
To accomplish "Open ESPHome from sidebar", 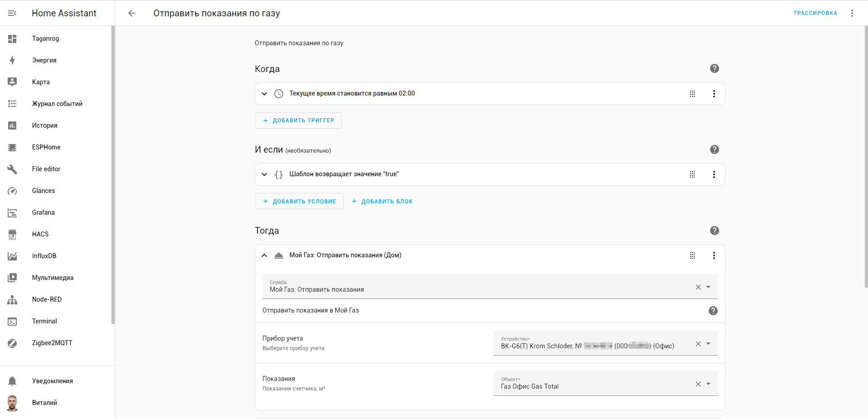I will pos(56,147).
